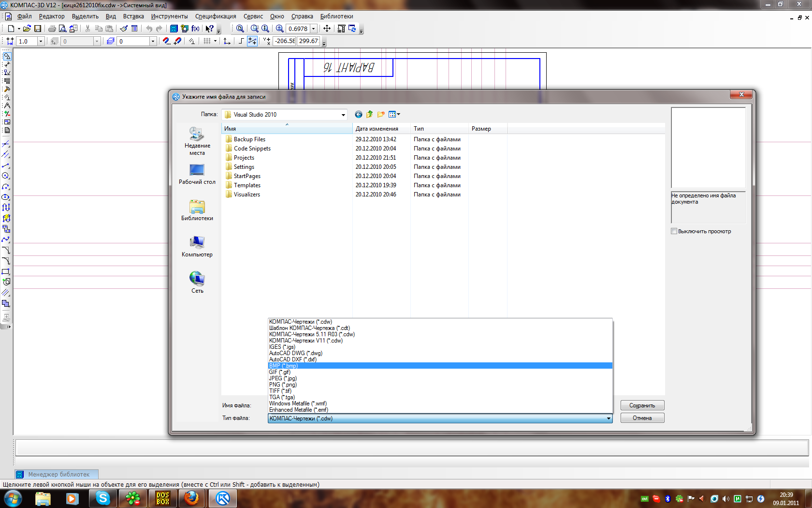Sort files by Имя column header
The height and width of the screenshot is (508, 812).
pos(287,129)
